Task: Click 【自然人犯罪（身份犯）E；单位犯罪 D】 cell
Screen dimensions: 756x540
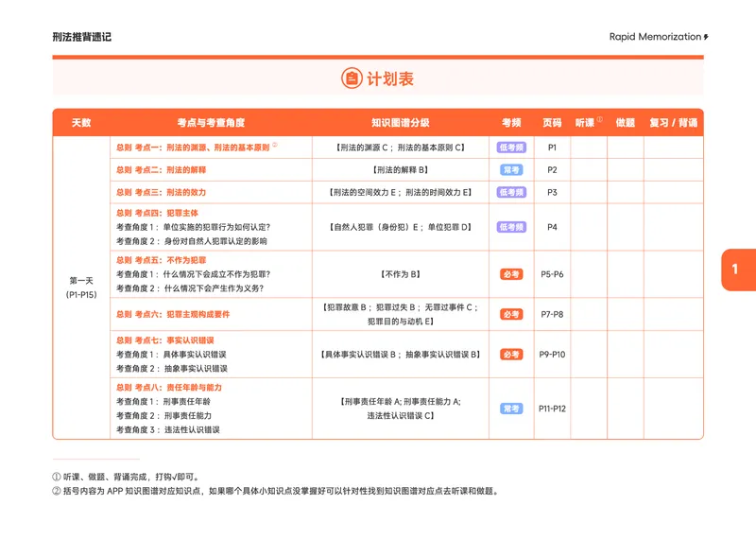Action: (400, 227)
